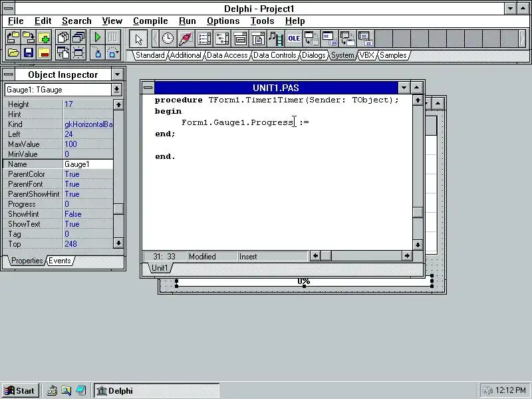
Task: Select the DriveComboBox component icon
Action: (240, 39)
